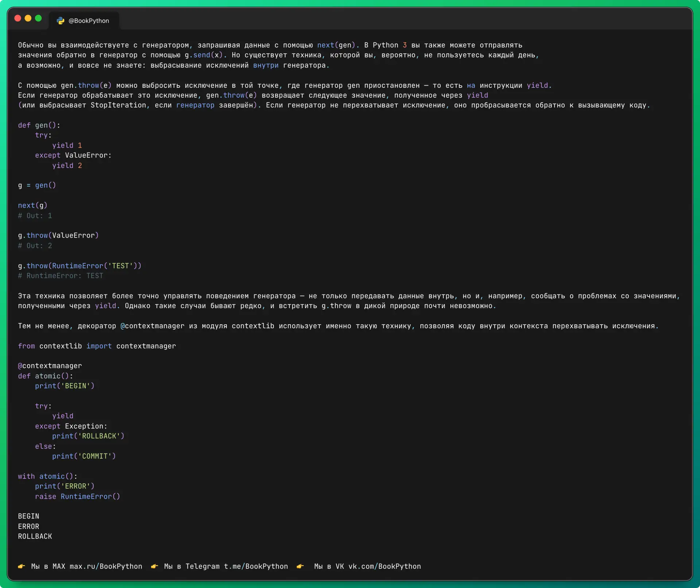Click the 'g = gen()' line

click(37, 185)
